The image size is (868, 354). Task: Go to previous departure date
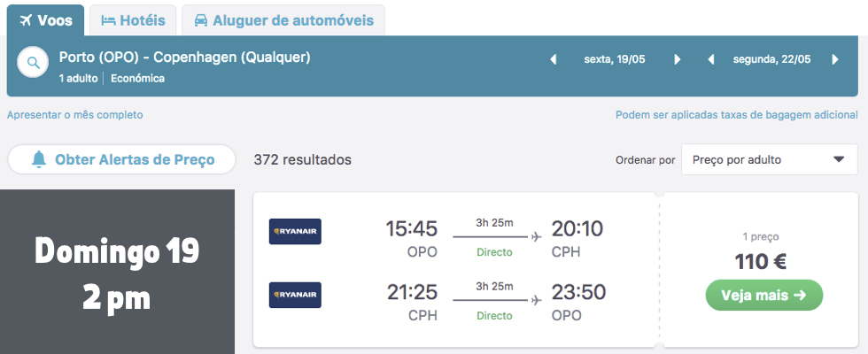(x=554, y=60)
